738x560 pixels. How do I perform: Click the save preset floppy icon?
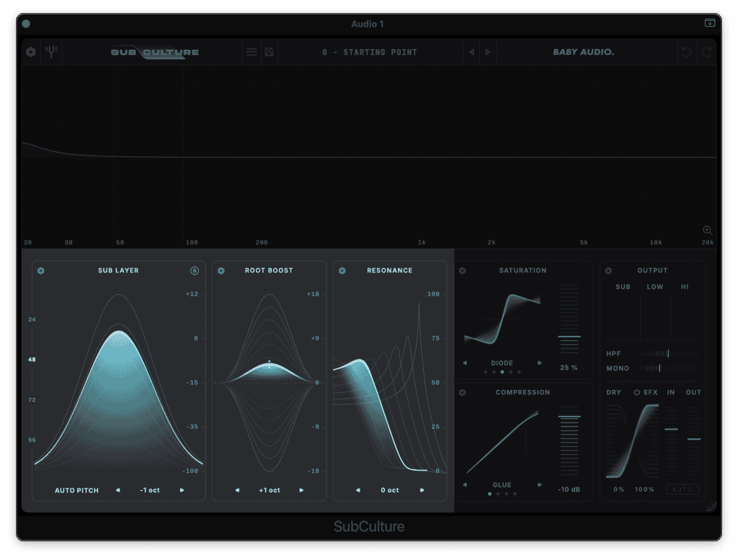(x=270, y=52)
